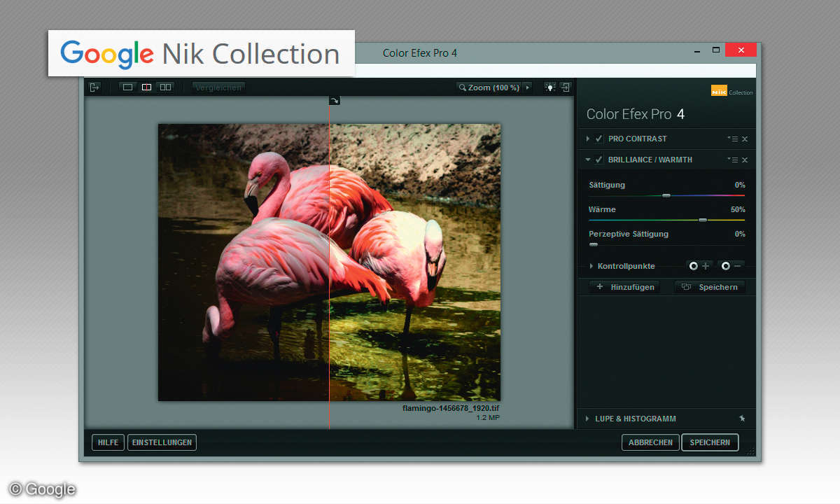
Task: Click the Wärme slider handle
Action: tap(703, 220)
